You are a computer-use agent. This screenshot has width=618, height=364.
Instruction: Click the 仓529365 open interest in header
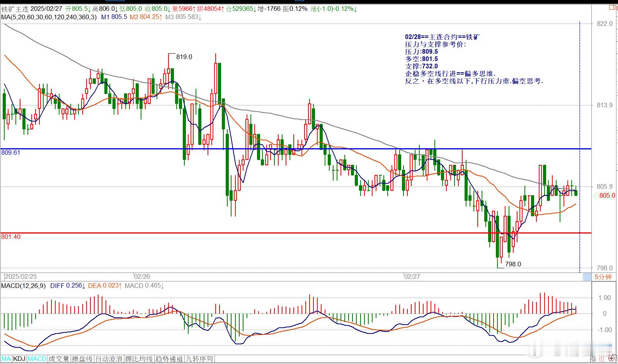coord(242,8)
